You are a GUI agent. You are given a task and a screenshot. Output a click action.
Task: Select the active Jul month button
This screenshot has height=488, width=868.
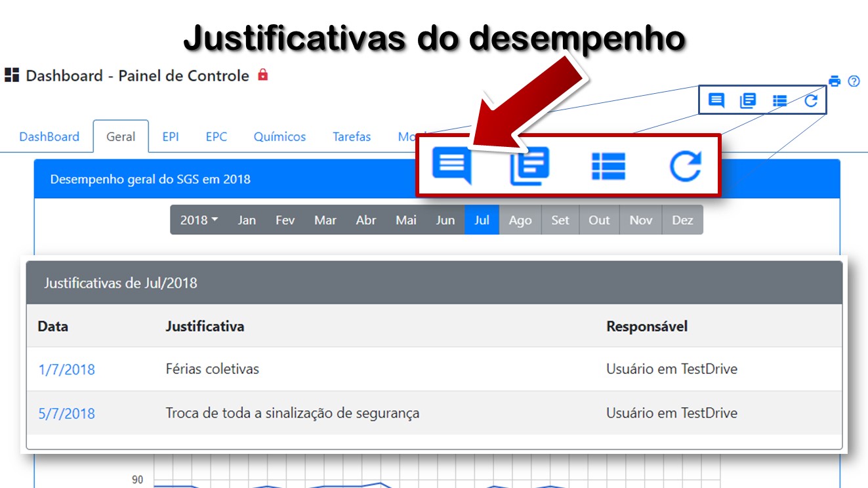[482, 220]
